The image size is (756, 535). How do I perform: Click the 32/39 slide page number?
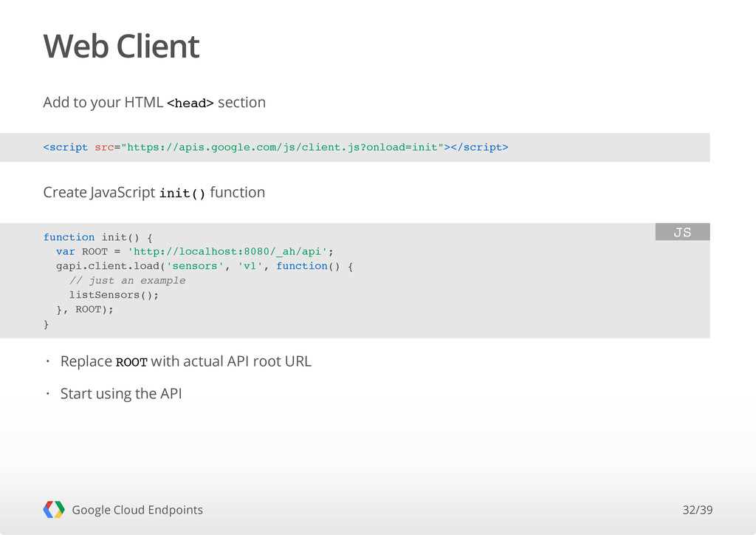coord(697,510)
